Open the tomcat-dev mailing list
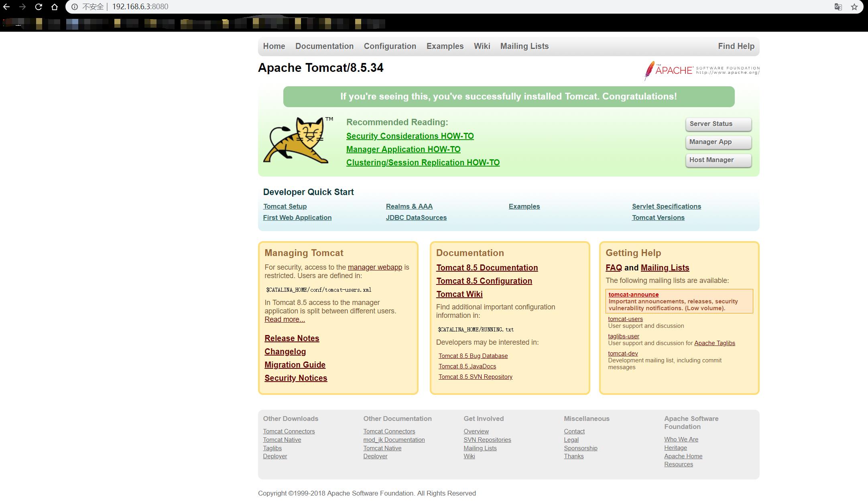Viewport: 868px width, 504px height. 623,354
